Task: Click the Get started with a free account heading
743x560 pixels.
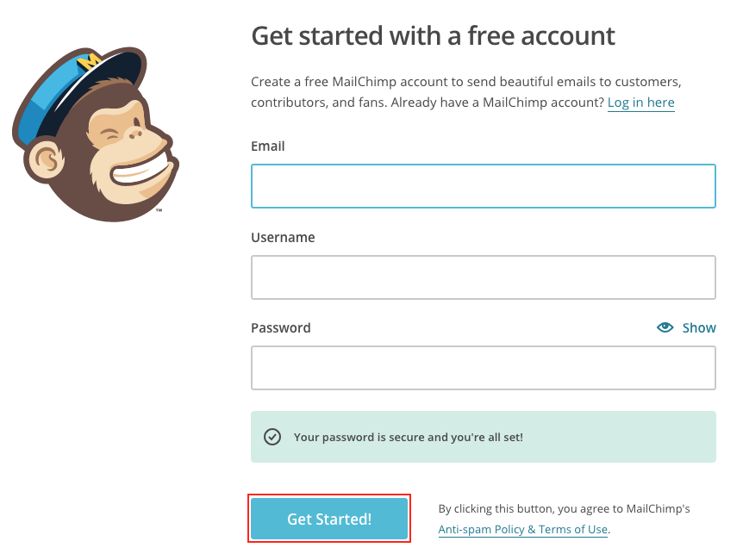Action: click(x=433, y=36)
